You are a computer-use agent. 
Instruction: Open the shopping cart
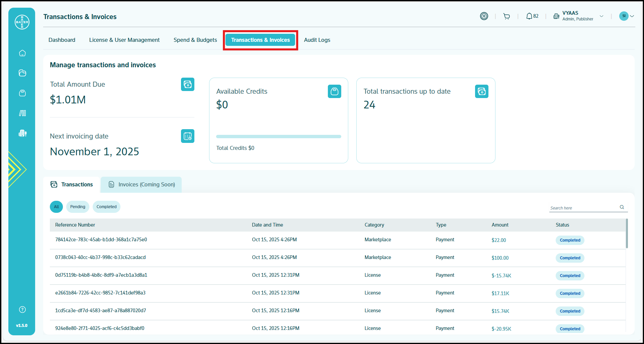[507, 16]
